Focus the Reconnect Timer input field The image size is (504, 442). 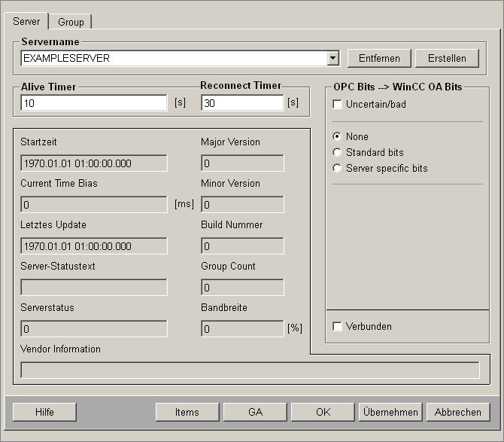tap(241, 103)
